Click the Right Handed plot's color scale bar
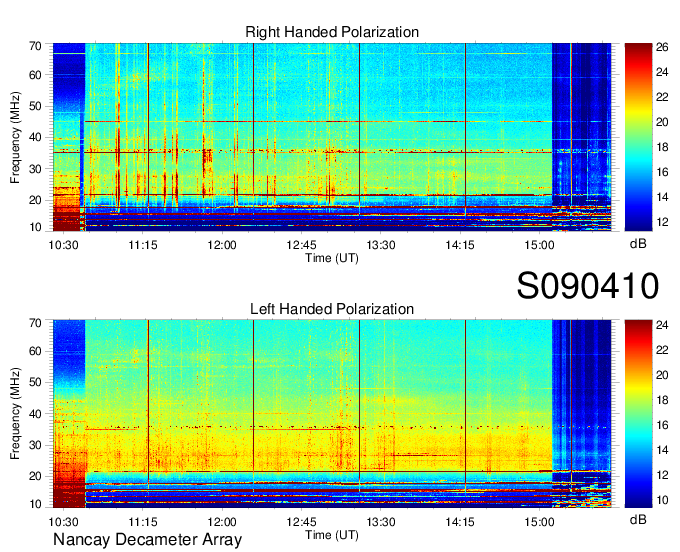This screenshot has height=552, width=680. click(x=638, y=137)
